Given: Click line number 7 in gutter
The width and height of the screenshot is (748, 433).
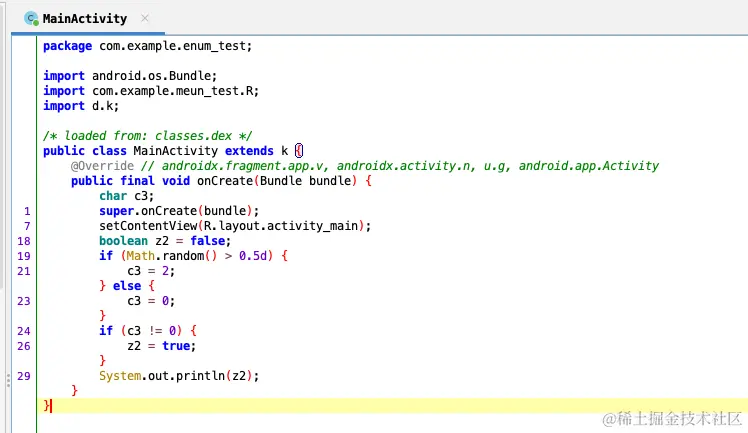Looking at the screenshot, I should 27,226.
